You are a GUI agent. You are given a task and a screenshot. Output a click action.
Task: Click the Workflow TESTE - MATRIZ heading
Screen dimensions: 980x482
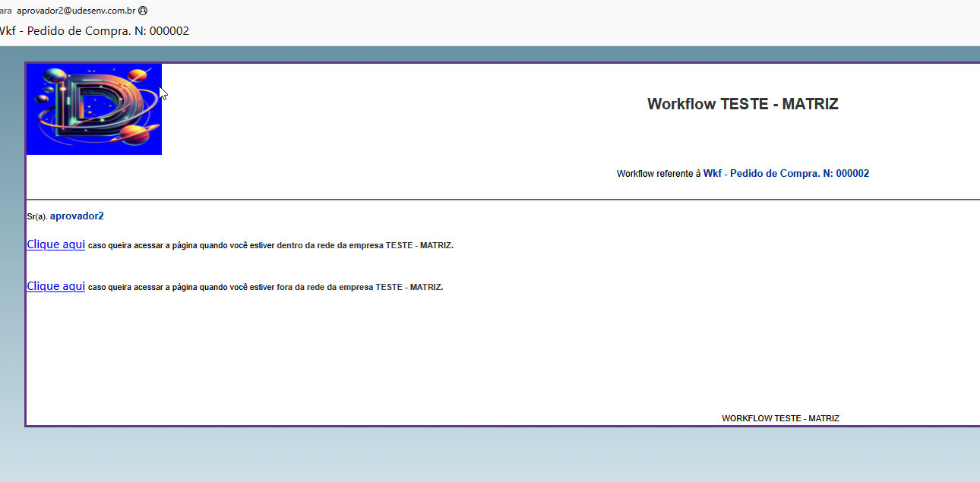click(742, 104)
